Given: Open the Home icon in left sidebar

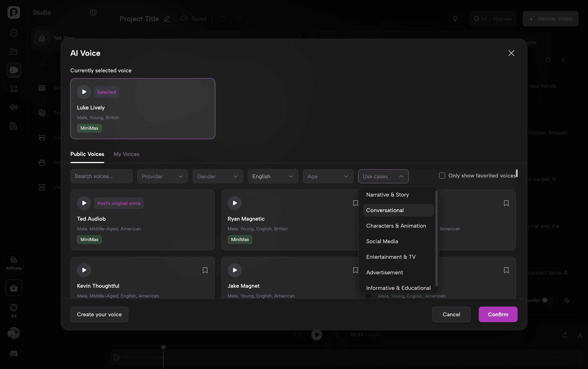Looking at the screenshot, I should tap(14, 33).
